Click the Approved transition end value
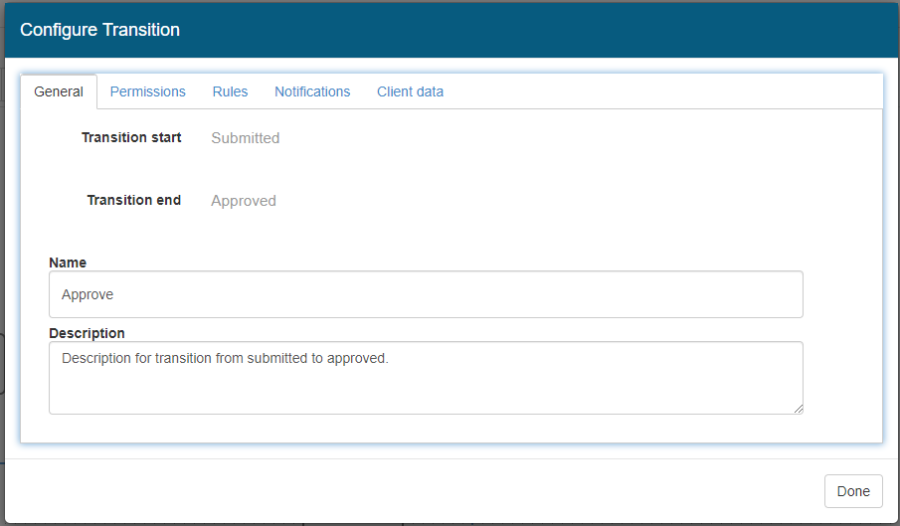The image size is (900, 526). pos(243,201)
